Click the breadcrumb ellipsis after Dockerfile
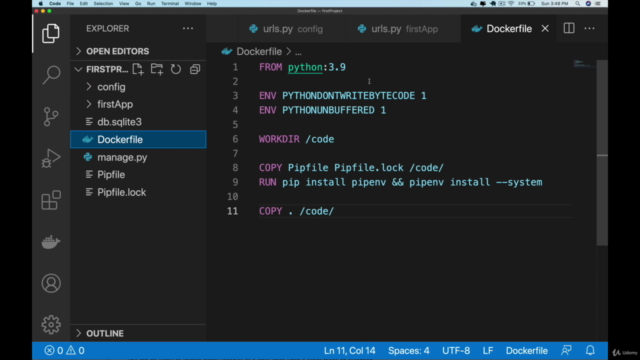The height and width of the screenshot is (360, 640). (x=298, y=52)
